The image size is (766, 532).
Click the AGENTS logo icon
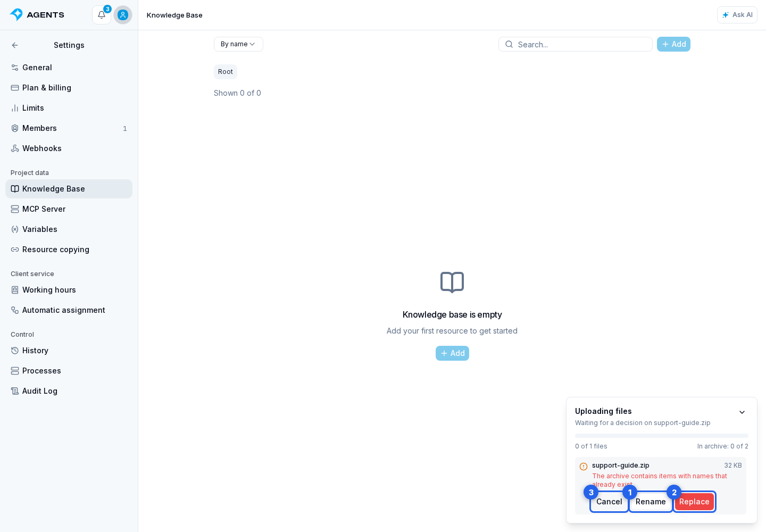16,14
